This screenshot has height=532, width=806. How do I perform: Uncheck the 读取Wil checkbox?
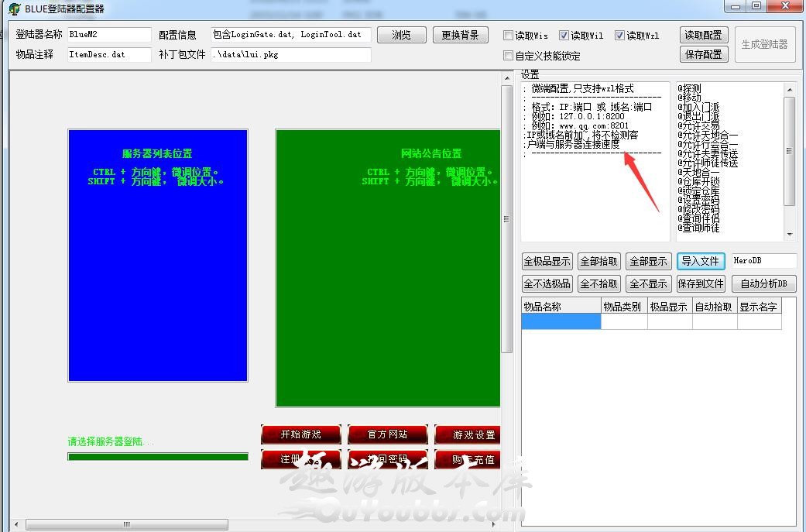coord(564,36)
